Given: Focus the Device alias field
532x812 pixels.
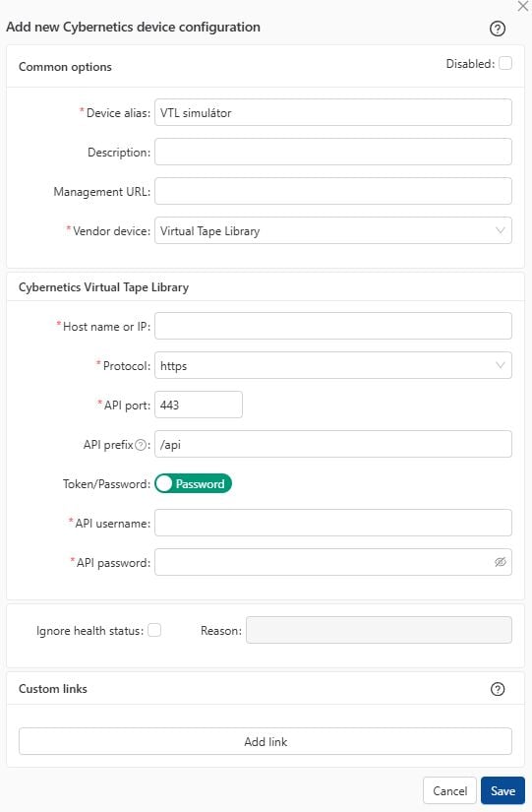Looking at the screenshot, I should click(333, 112).
